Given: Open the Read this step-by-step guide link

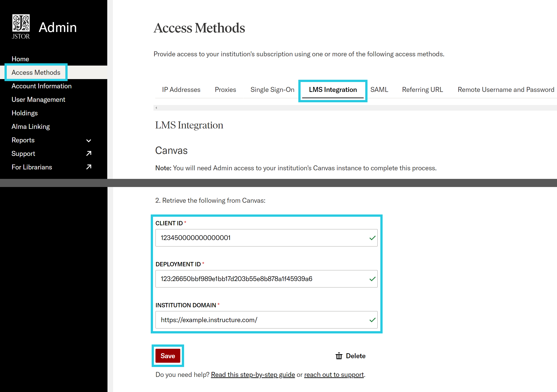Looking at the screenshot, I should coord(253,374).
